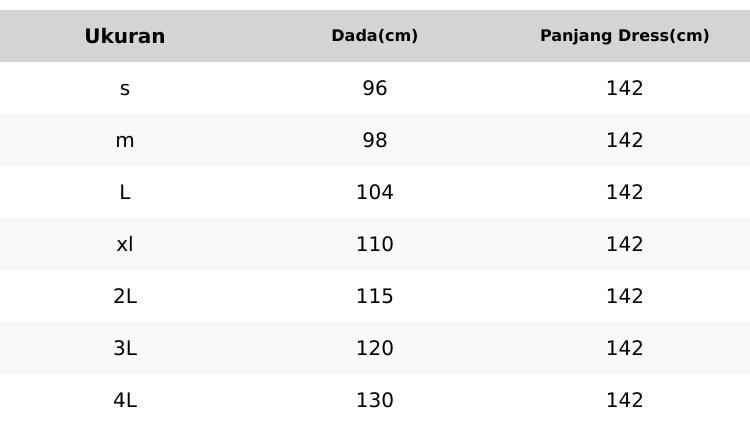The image size is (750, 426).
Task: Select the 2L size cell
Action: 125,296
